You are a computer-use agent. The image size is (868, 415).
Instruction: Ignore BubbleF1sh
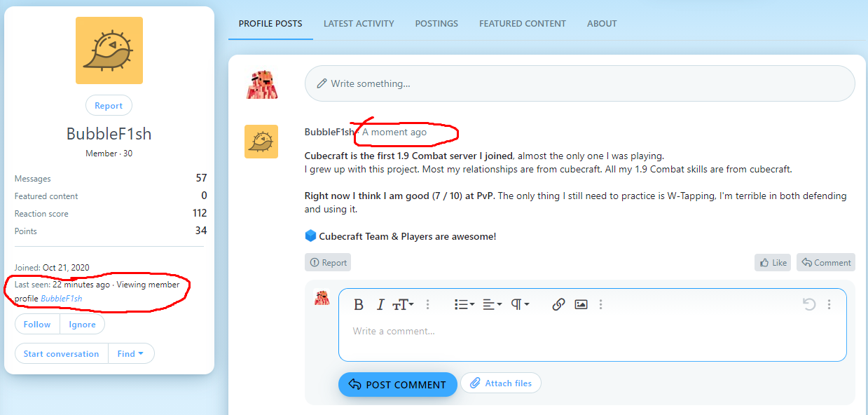82,324
